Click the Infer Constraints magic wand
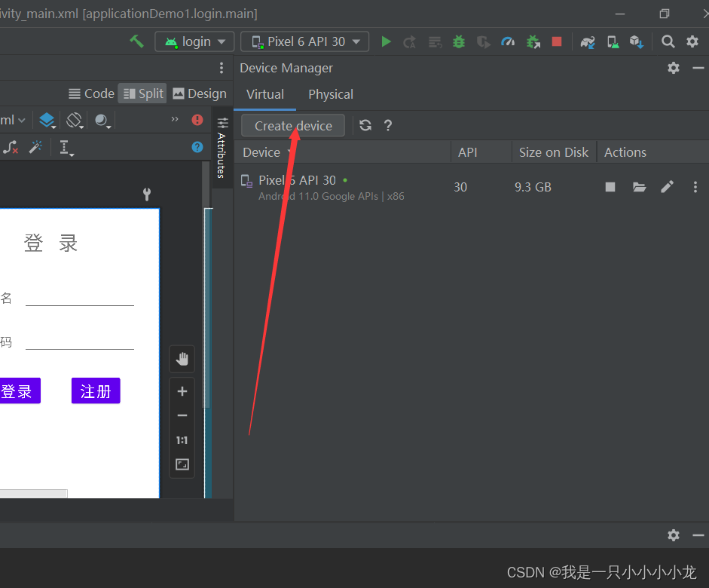Image resolution: width=709 pixels, height=588 pixels. [35, 147]
